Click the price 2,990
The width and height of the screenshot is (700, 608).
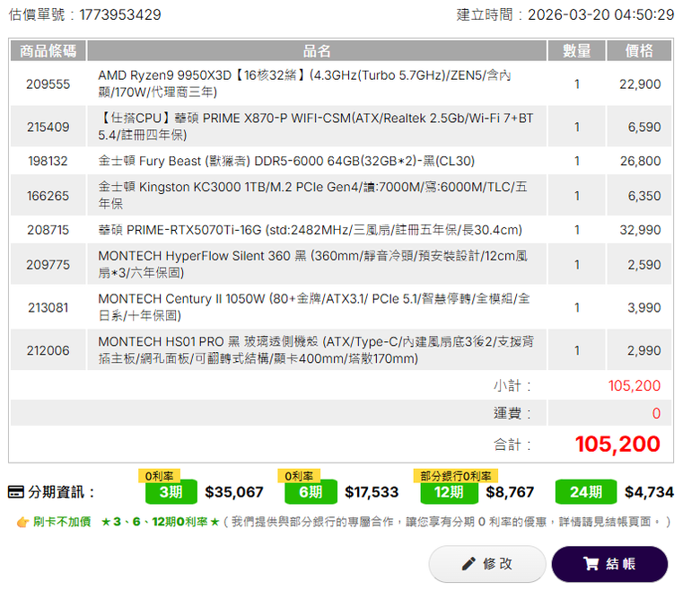(644, 350)
